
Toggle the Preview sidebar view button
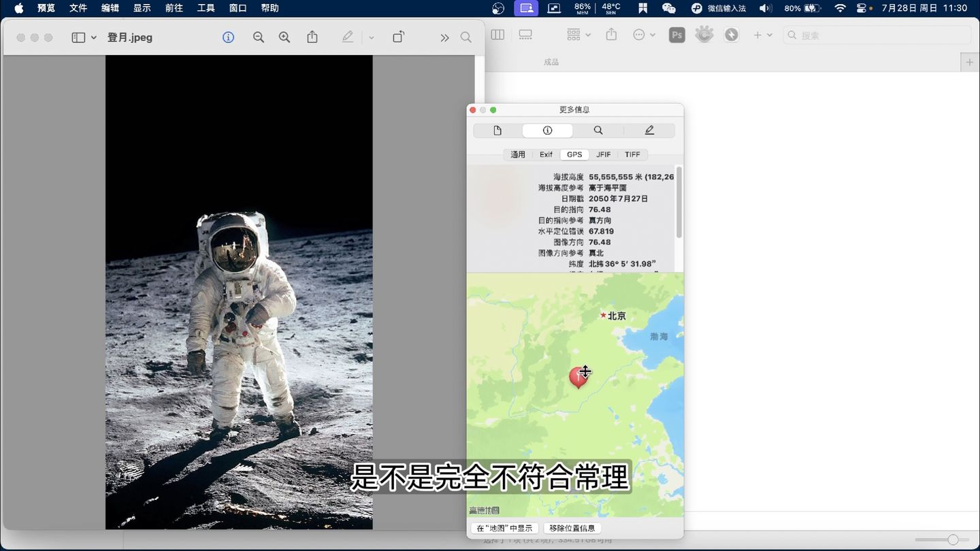point(78,37)
